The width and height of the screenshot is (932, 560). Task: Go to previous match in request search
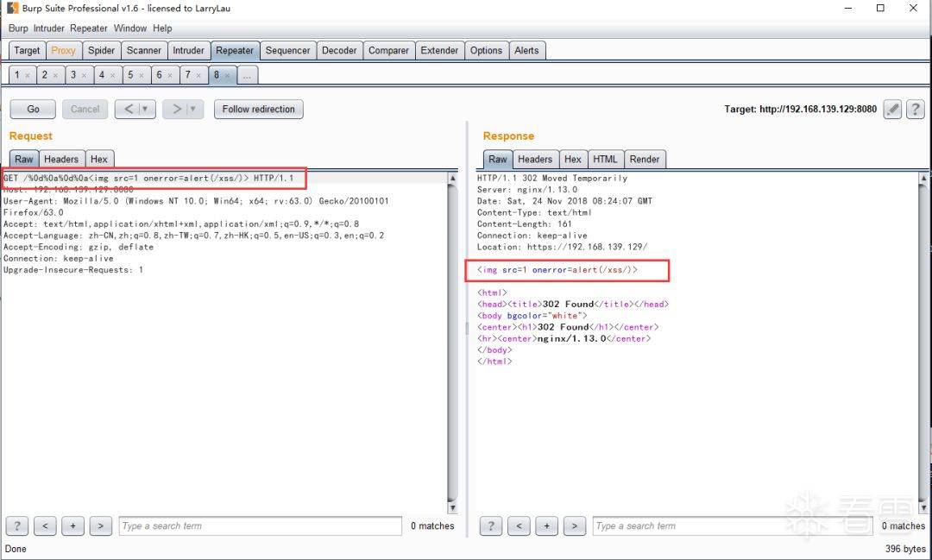pos(45,526)
